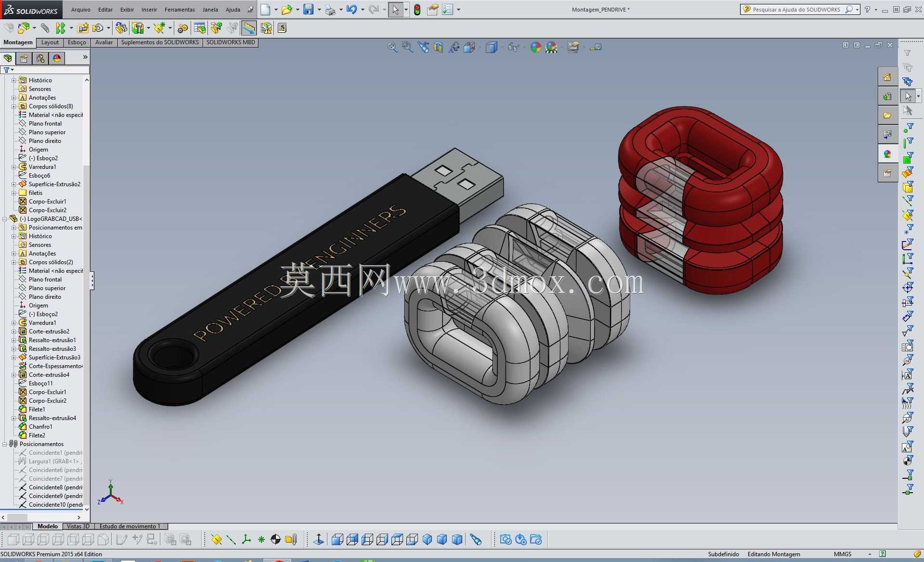Screen dimensions: 924x562
Task: Click the selection arrow tool in right toolbar
Action: (908, 96)
